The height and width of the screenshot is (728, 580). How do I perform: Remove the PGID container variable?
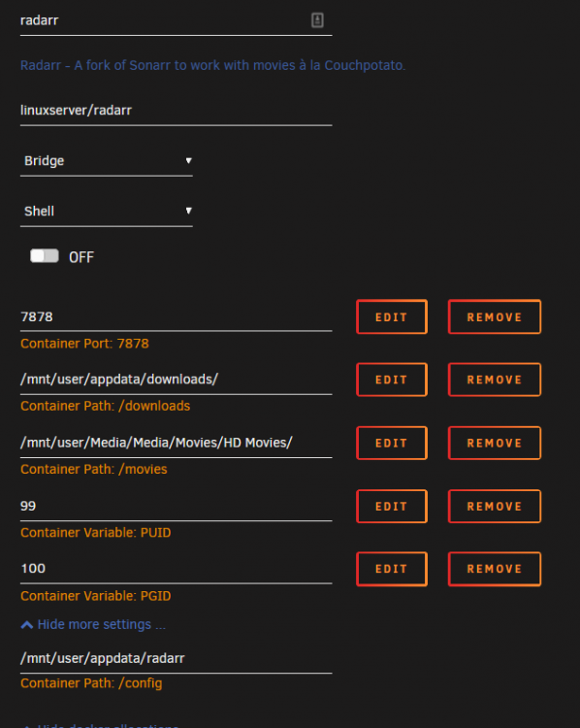[x=495, y=569]
